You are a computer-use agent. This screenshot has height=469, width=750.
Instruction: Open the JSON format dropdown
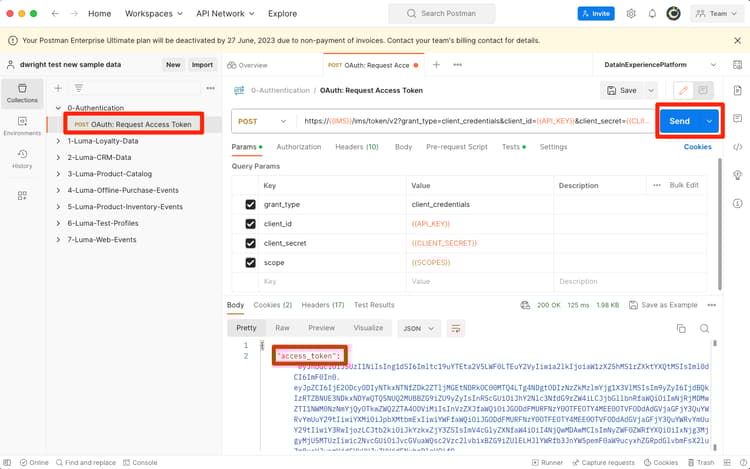pos(419,328)
